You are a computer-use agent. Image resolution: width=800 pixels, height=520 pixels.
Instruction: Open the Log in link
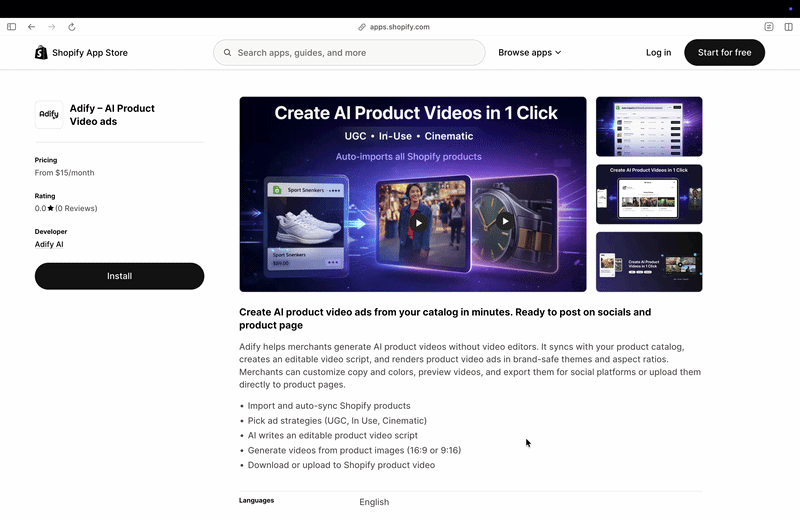[x=658, y=53]
